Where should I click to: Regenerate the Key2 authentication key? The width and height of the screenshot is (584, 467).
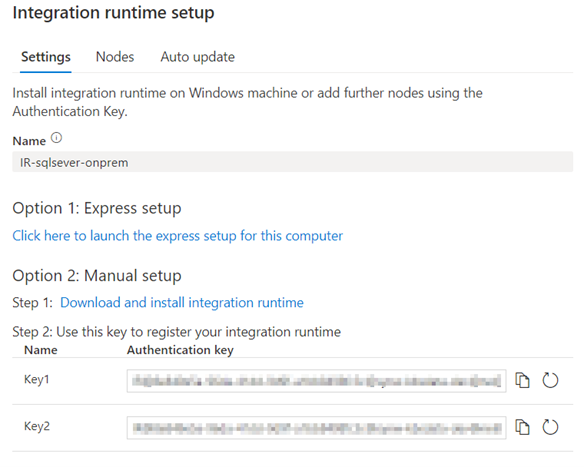[550, 427]
